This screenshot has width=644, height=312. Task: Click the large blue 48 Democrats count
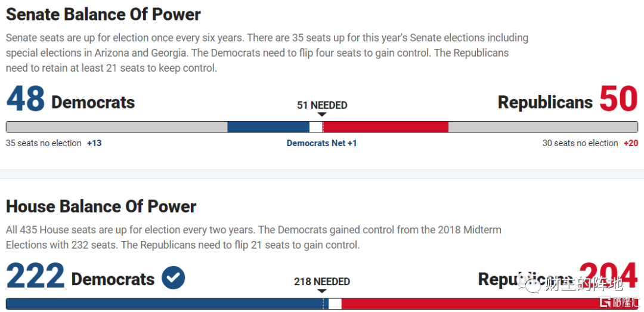click(x=26, y=100)
